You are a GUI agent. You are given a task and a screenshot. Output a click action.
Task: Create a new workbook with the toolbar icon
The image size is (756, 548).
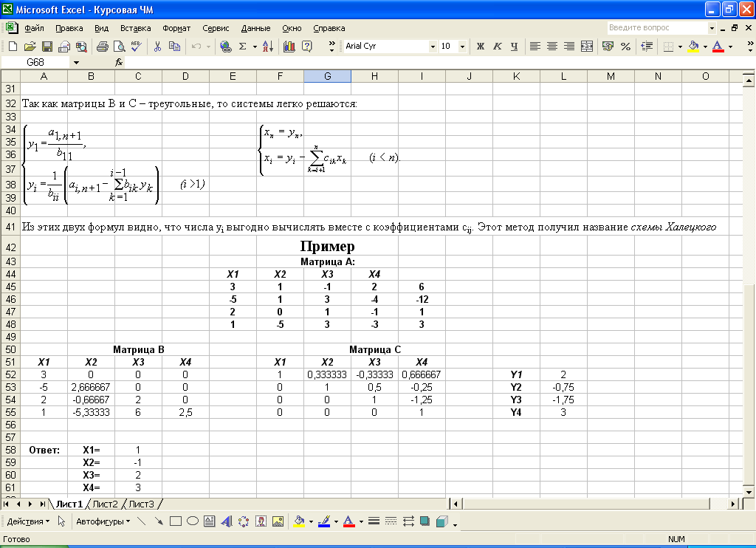(13, 47)
